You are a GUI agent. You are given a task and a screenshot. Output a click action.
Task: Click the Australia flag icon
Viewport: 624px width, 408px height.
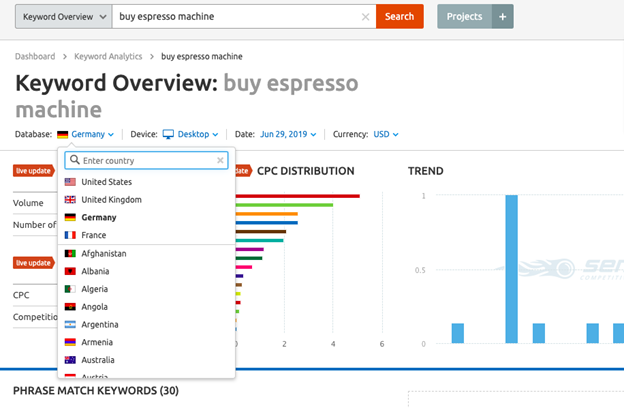70,360
